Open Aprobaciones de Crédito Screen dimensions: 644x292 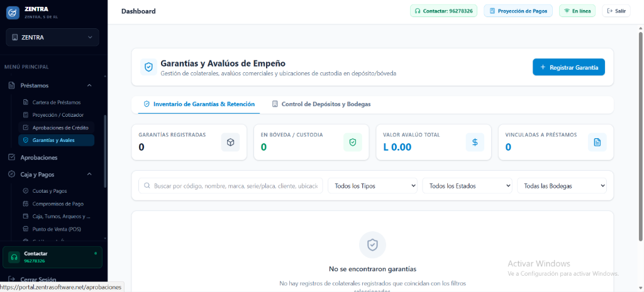57,127
